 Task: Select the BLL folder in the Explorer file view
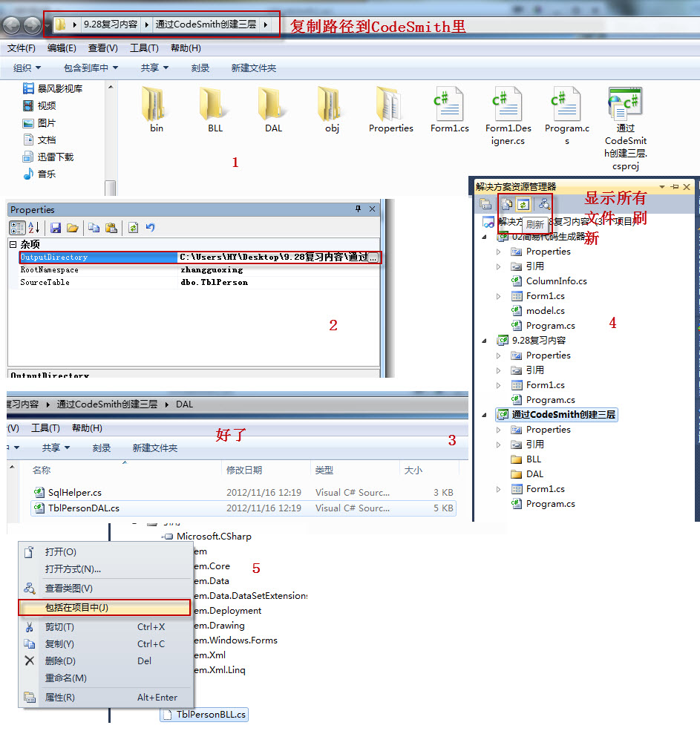[215, 110]
